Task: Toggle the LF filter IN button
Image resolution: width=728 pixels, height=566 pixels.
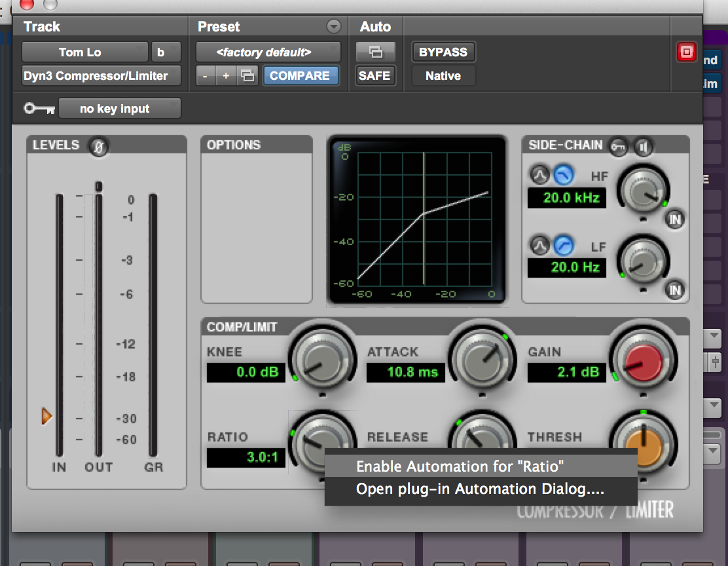Action: point(674,290)
